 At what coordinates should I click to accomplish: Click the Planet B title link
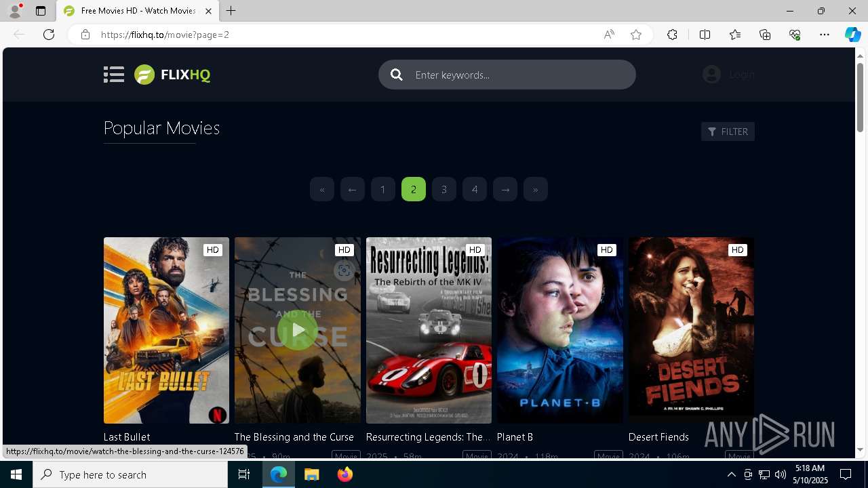[515, 437]
